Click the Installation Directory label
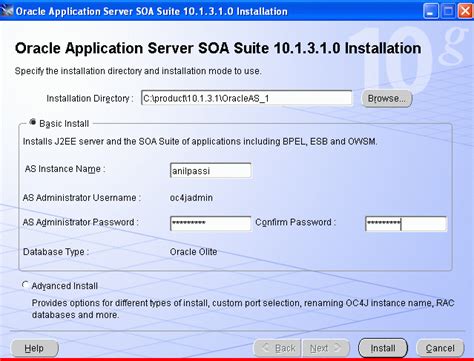This screenshot has width=474, height=361. [90, 99]
